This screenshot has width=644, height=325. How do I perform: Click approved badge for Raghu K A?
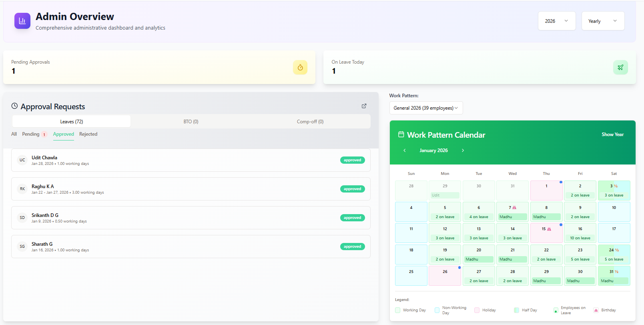352,189
